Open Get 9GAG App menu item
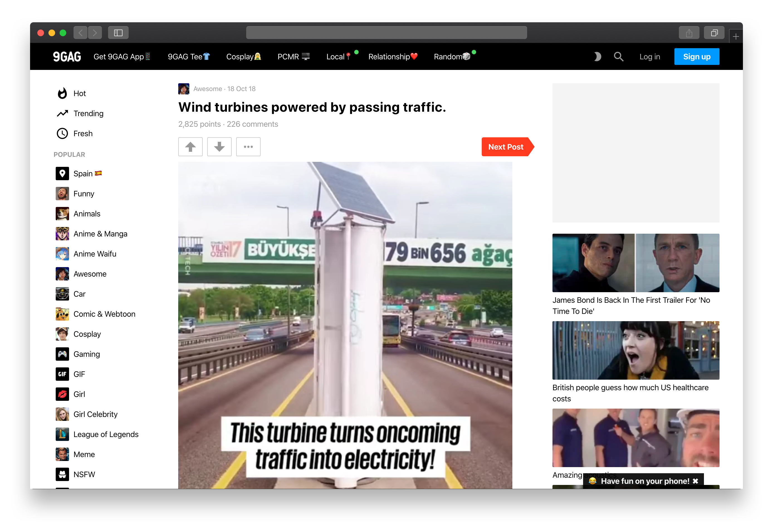This screenshot has height=532, width=773. 122,57
